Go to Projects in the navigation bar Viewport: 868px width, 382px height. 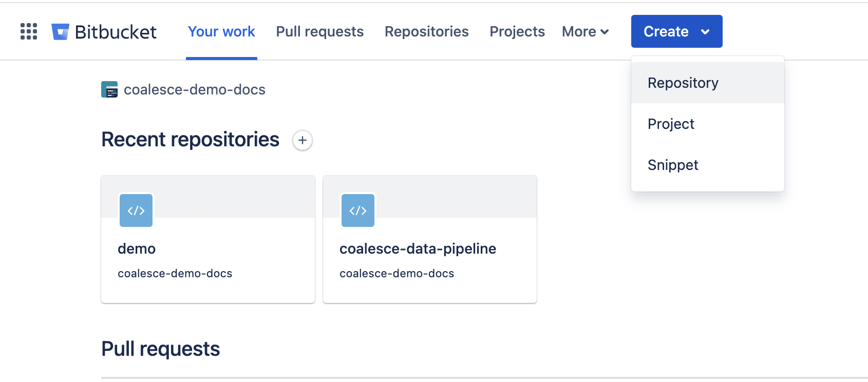[x=517, y=31]
